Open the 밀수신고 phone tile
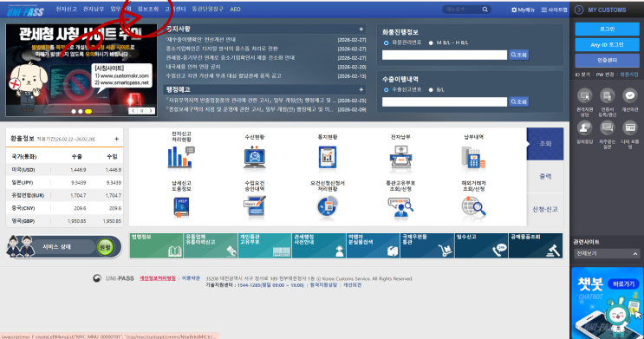 (482, 245)
